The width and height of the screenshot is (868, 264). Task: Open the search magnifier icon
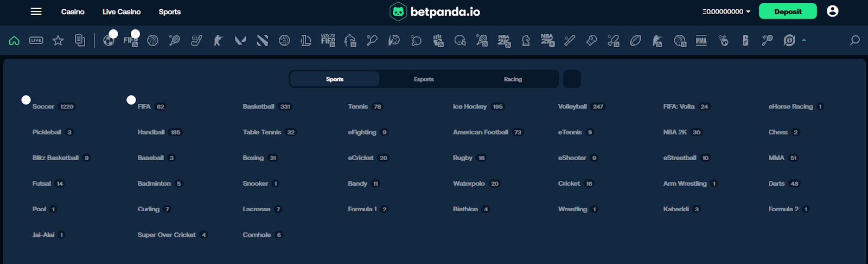pos(854,40)
